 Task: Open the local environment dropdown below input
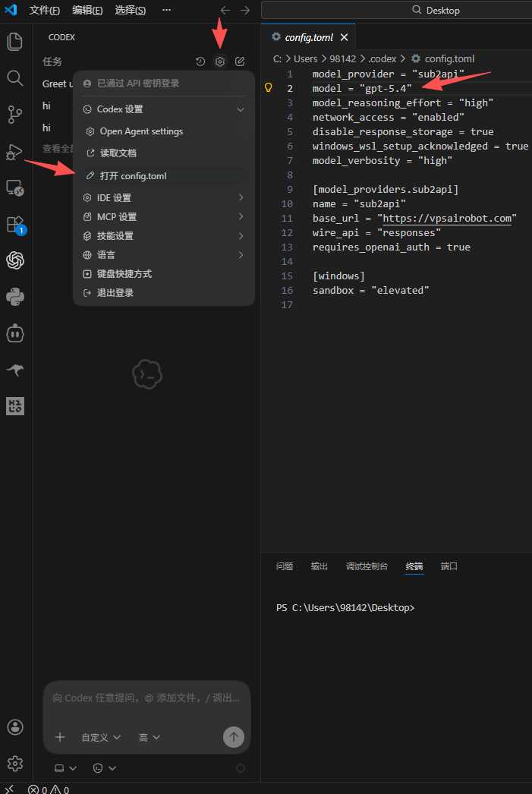click(x=65, y=768)
